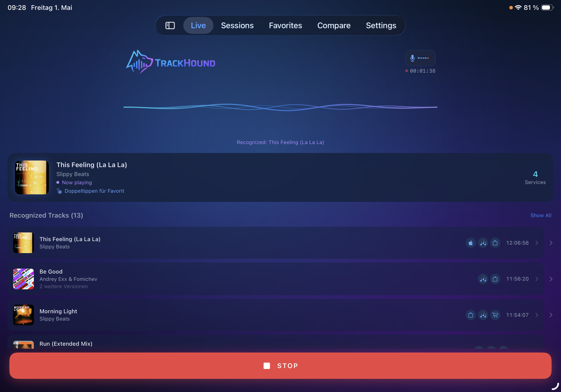
Task: Click the 'Recognized: This Feeling (La La La)' status text
Action: [280, 142]
